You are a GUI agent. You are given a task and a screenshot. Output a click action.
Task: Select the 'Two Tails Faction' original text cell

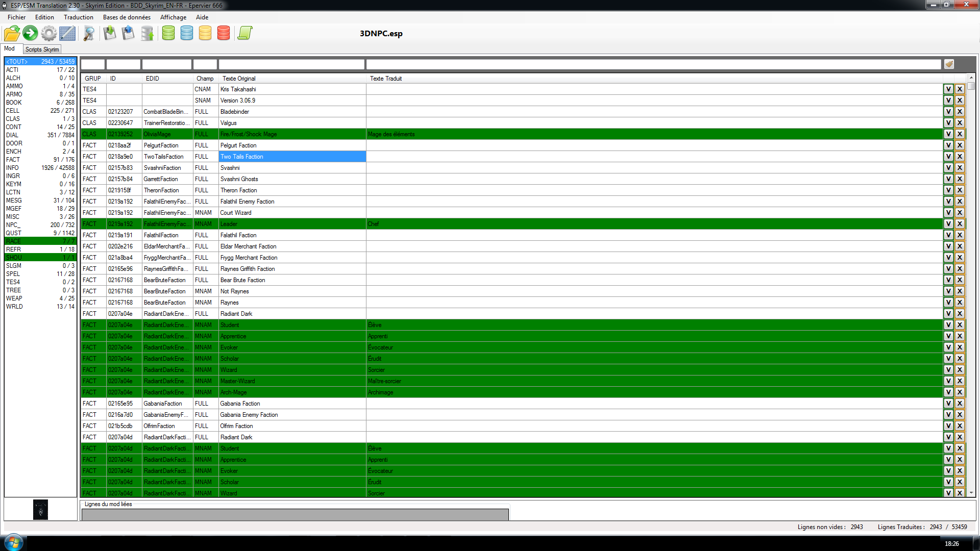tap(292, 157)
